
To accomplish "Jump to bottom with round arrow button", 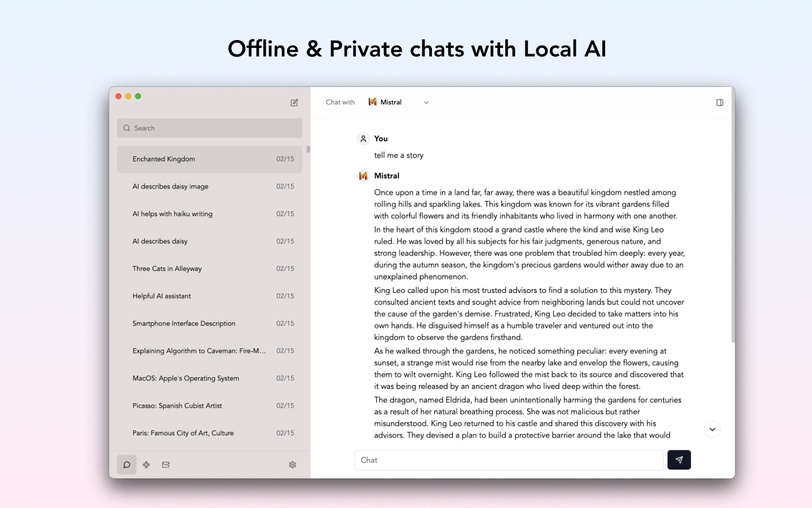I will (712, 430).
